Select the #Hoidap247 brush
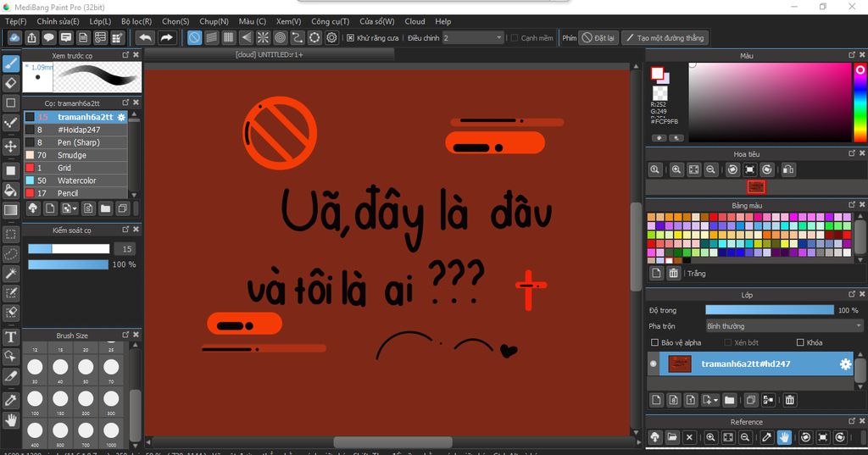Image resolution: width=868 pixels, height=455 pixels. click(75, 130)
